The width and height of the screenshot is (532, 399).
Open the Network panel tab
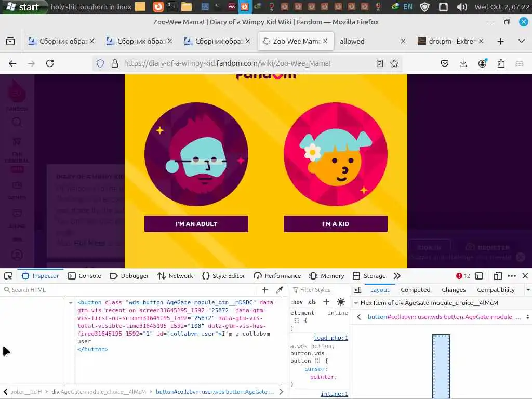[175, 276]
